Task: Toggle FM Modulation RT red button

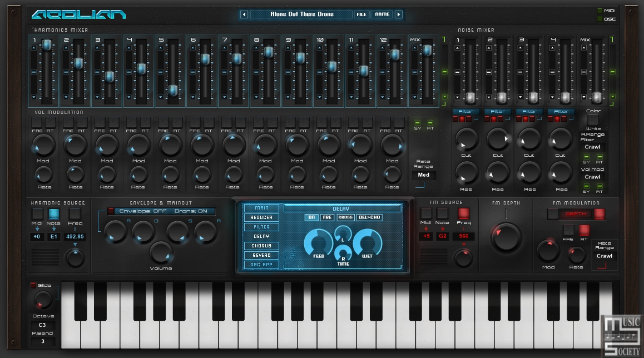Action: coord(584,230)
